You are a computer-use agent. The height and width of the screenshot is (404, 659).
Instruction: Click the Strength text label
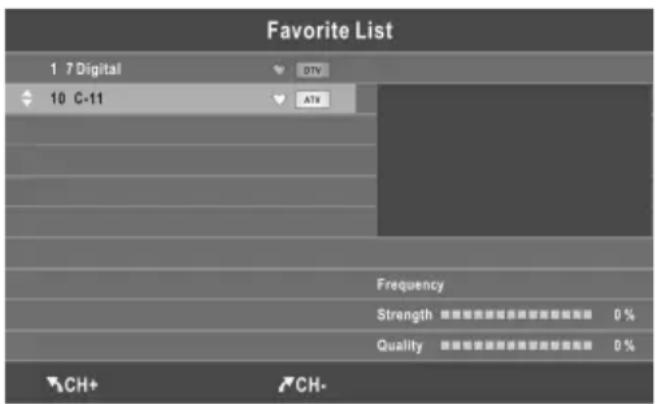click(x=404, y=315)
